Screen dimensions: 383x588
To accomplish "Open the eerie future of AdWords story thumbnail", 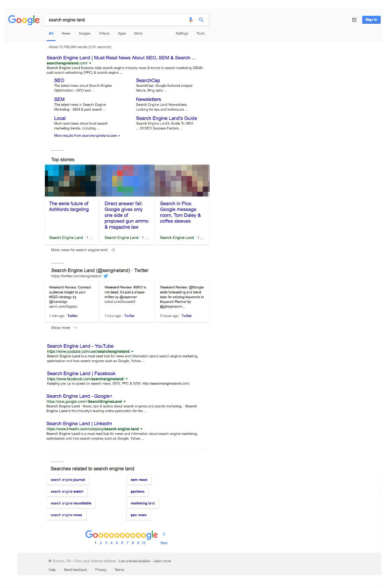I will 71,180.
